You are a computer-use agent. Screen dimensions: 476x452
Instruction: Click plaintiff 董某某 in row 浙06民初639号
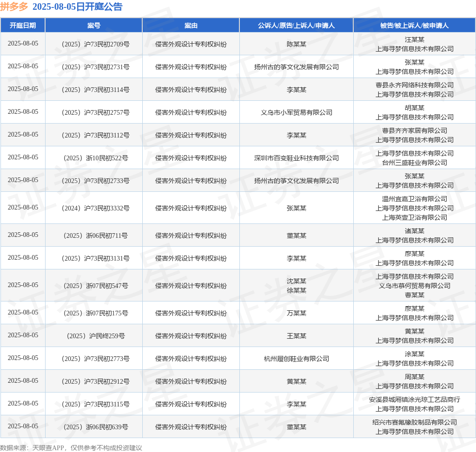[x=296, y=427]
